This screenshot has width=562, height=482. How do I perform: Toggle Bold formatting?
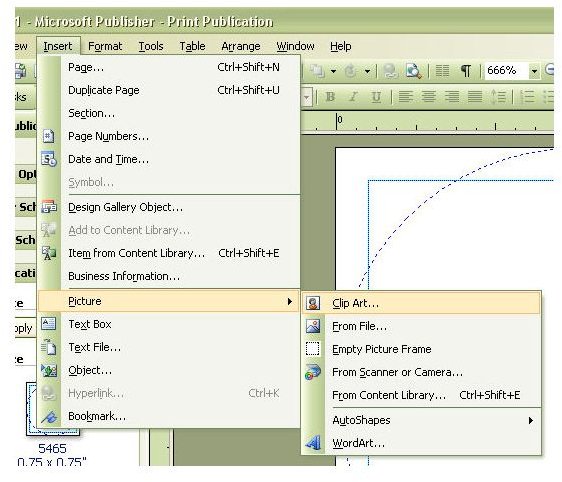point(330,97)
